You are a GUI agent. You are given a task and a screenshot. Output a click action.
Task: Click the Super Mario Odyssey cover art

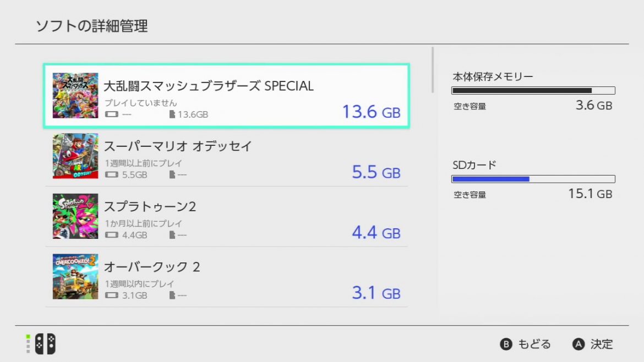coord(75,156)
